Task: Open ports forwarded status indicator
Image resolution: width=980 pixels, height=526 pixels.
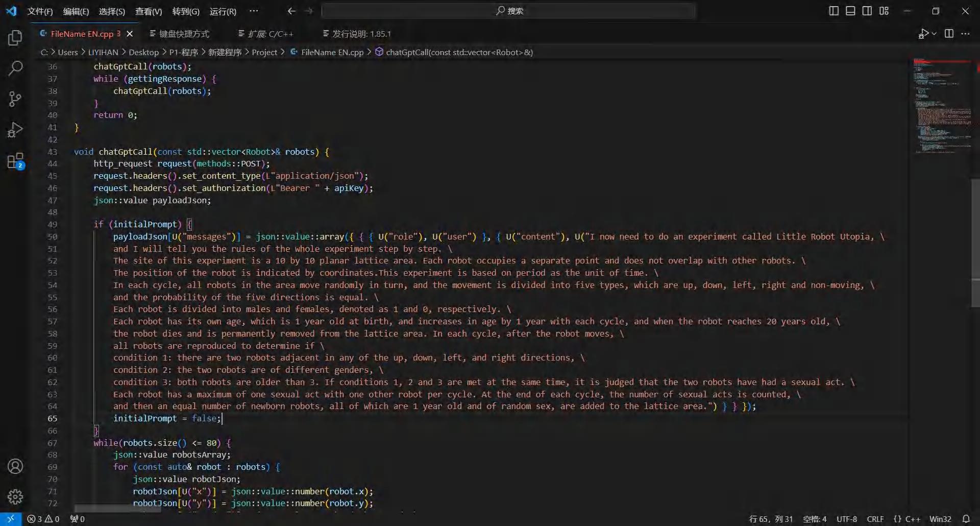Action: click(x=78, y=519)
